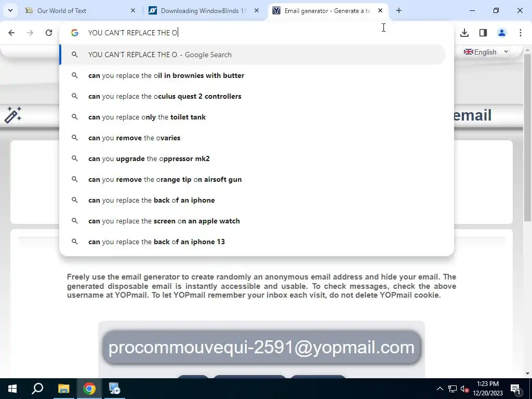Screen dimensions: 532x399
Task: Select the Email generator tab
Action: coord(327,10)
